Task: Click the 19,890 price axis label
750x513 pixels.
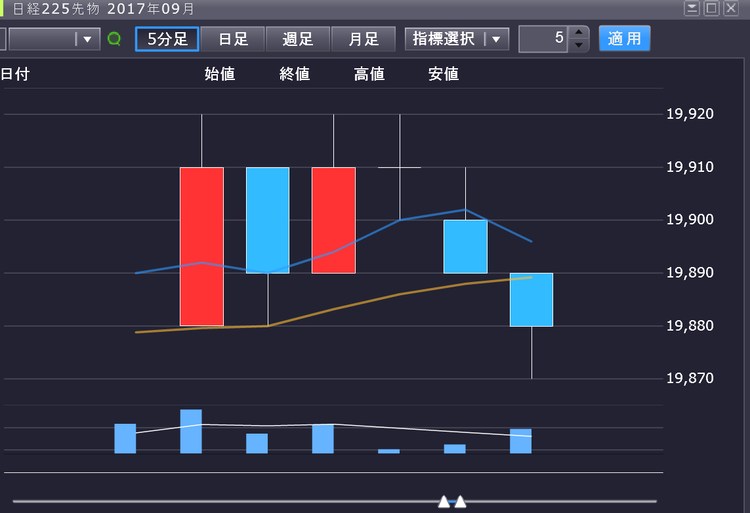Action: pos(690,273)
